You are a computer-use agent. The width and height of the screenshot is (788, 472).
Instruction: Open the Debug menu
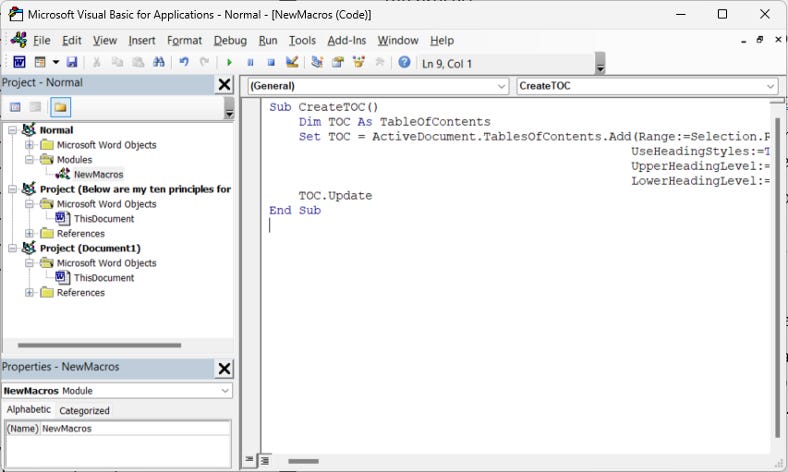coord(230,40)
